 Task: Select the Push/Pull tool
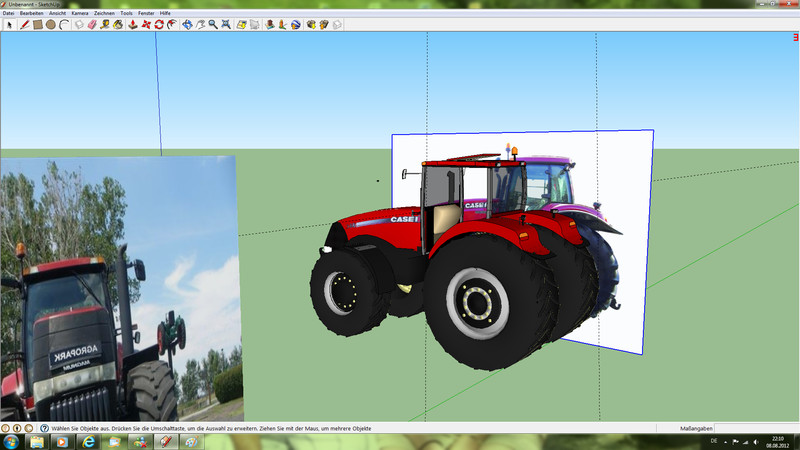tap(133, 24)
